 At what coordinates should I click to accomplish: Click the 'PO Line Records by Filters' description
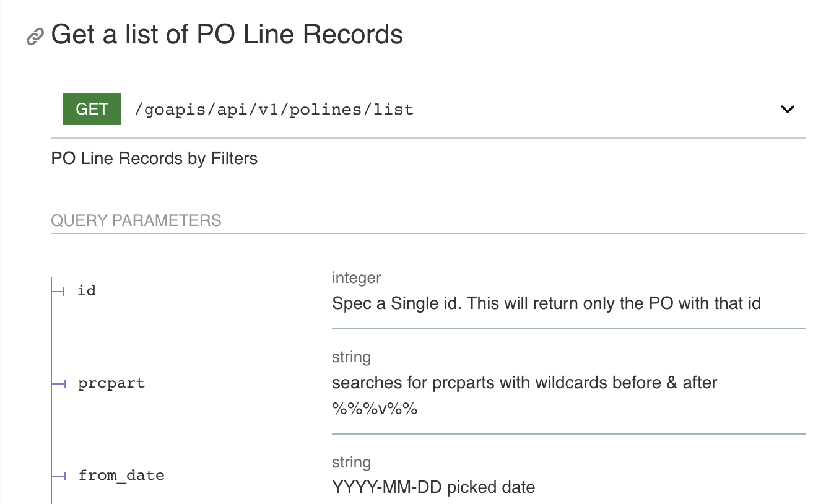pyautogui.click(x=154, y=159)
